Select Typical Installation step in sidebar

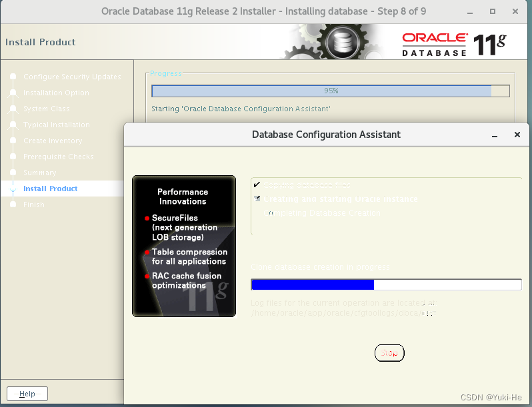coord(56,125)
